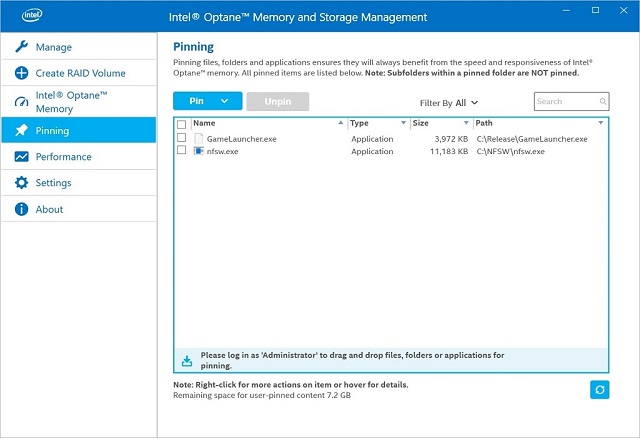Viewport: 640px width, 438px height.
Task: Check the GameLauncher.exe row checkbox
Action: (x=182, y=138)
